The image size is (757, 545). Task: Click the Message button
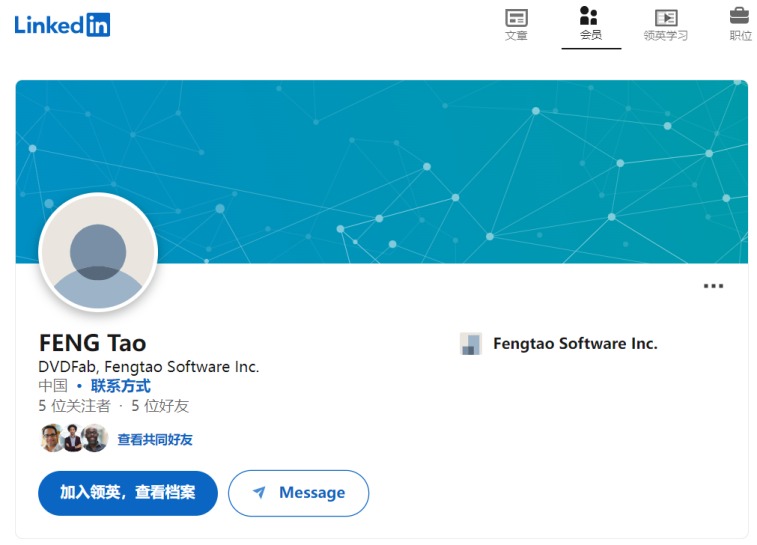298,493
